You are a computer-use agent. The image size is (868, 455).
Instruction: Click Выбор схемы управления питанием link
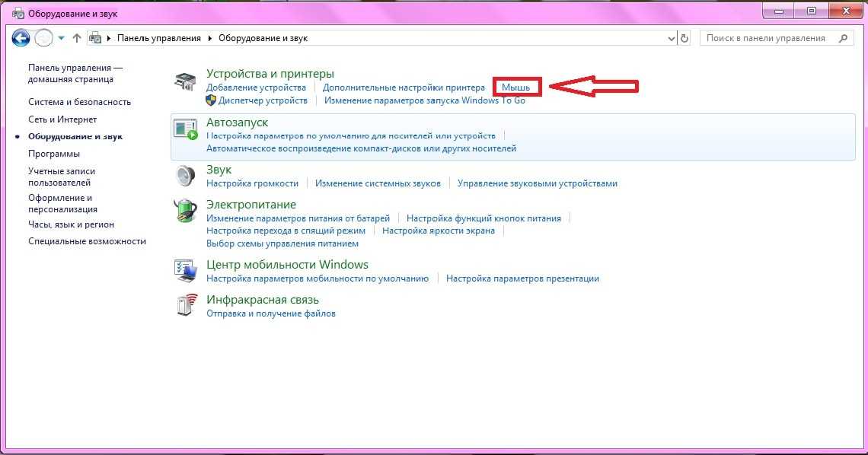pyautogui.click(x=282, y=243)
